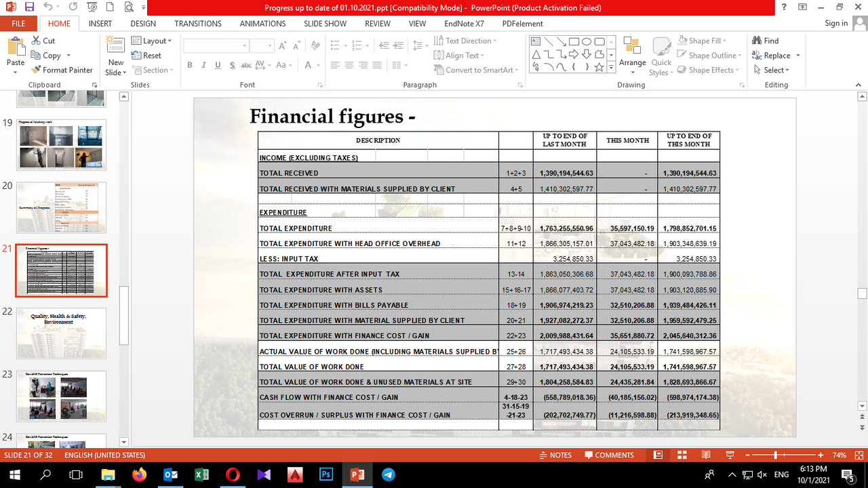Select slide 19 thumbnail
The image size is (868, 488).
[61, 144]
